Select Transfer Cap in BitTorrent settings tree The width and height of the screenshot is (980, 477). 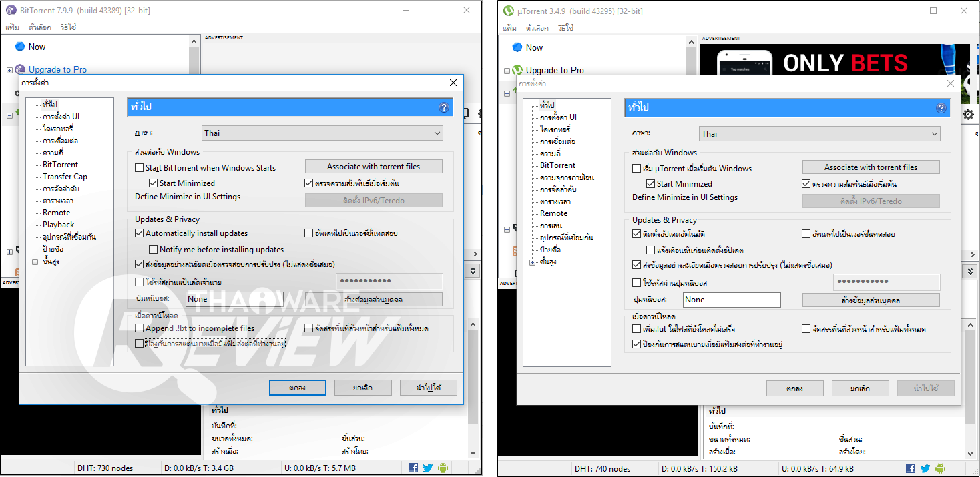pyautogui.click(x=65, y=177)
